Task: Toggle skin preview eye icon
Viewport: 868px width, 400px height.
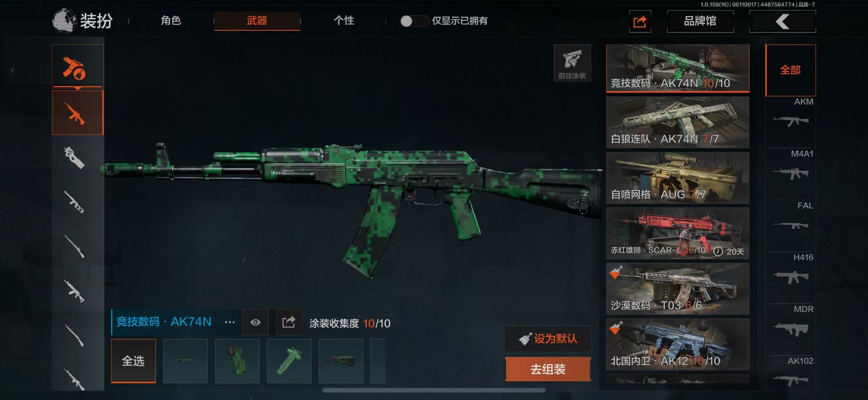Action: click(x=255, y=322)
